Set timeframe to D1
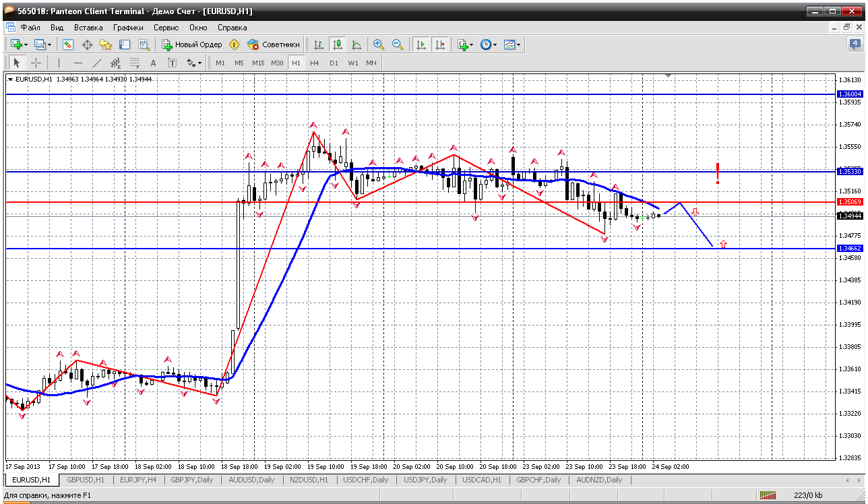Image resolution: width=868 pixels, height=504 pixels. [334, 63]
